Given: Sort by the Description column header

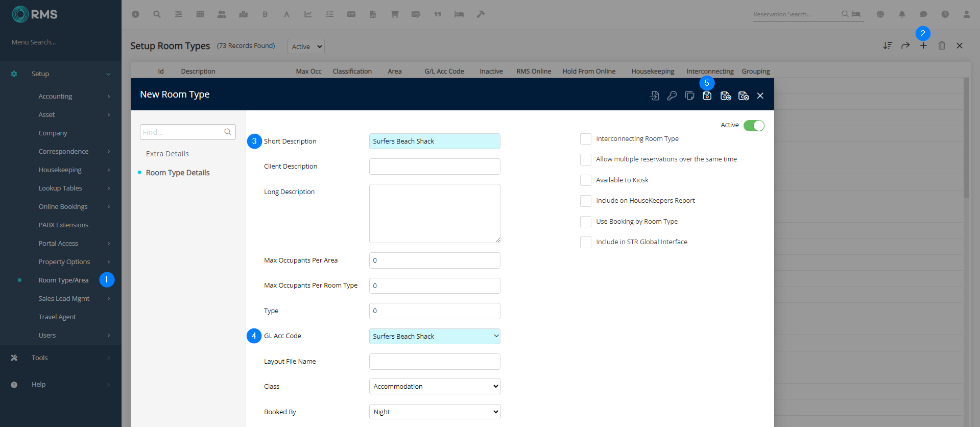Looking at the screenshot, I should point(198,72).
